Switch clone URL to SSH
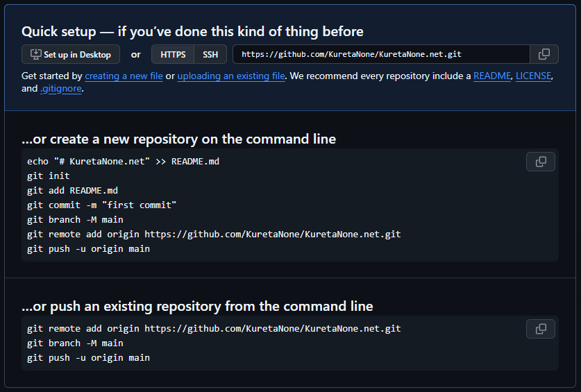This screenshot has width=581, height=392. [x=210, y=54]
